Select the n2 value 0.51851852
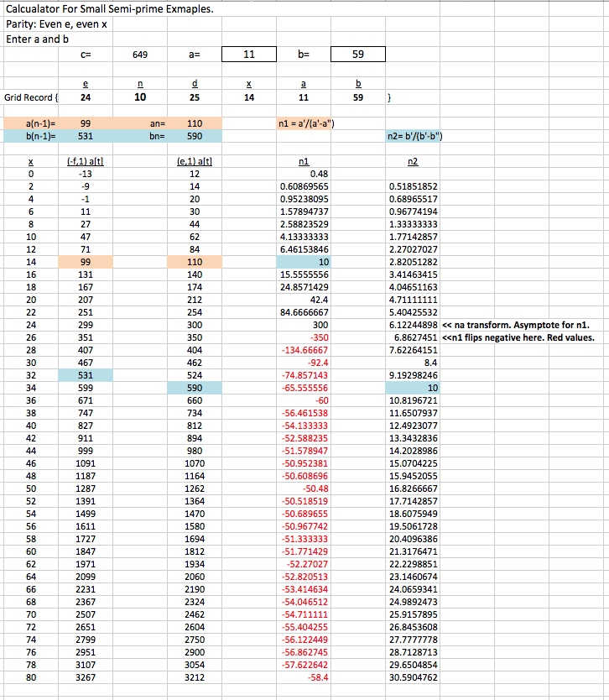The width and height of the screenshot is (609, 700). [x=414, y=186]
